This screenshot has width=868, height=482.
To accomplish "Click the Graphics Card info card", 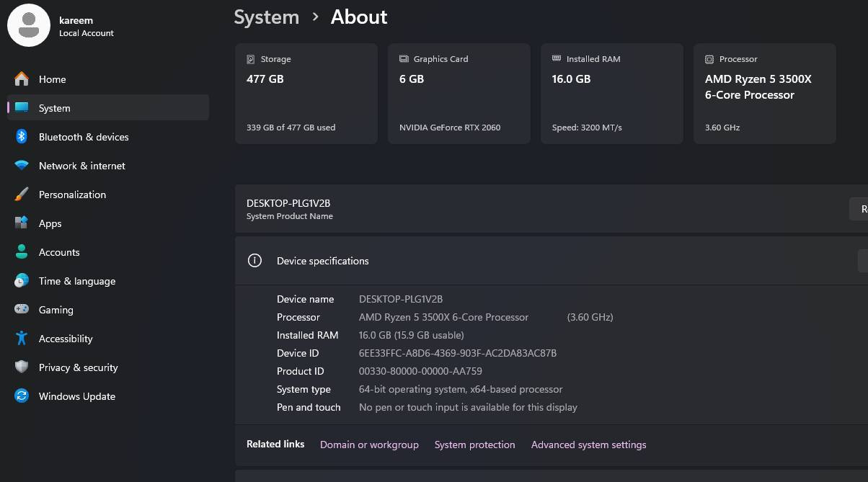I will [459, 94].
